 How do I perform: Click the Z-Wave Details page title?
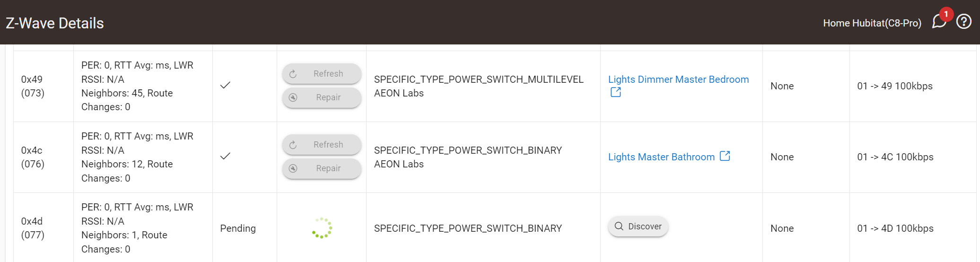coord(55,23)
